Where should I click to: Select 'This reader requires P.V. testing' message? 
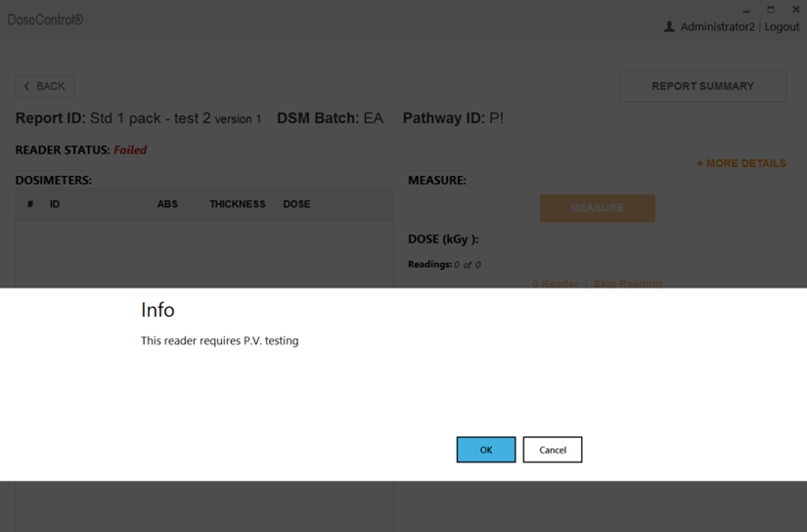coord(220,340)
